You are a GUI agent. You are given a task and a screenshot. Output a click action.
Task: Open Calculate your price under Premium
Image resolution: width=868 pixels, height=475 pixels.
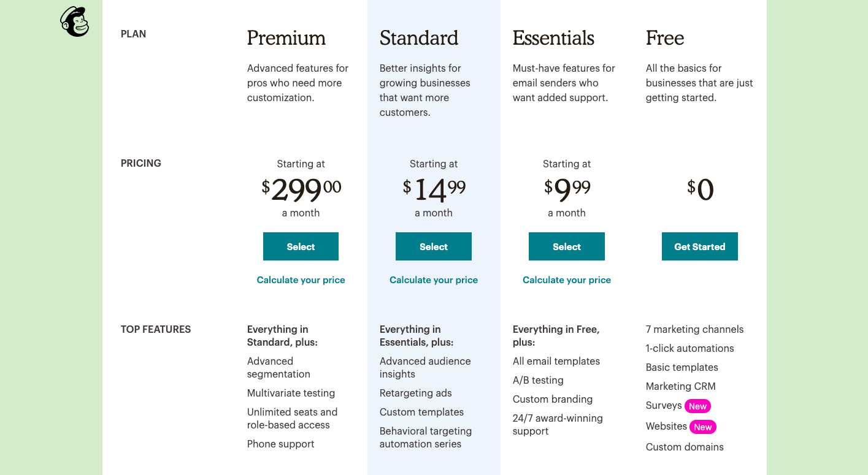click(x=301, y=280)
